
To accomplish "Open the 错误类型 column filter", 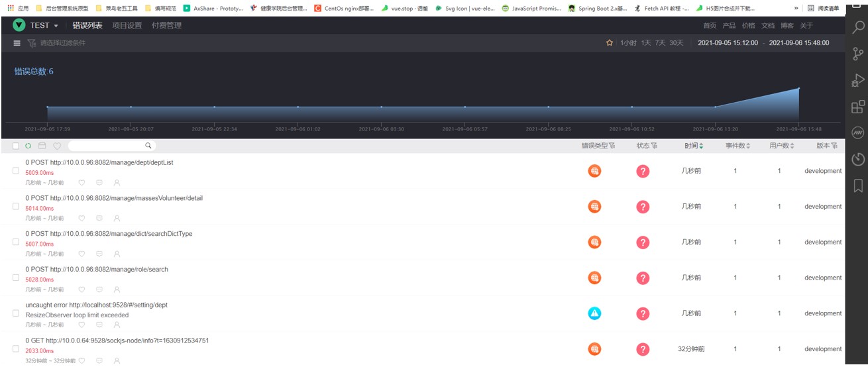I will tap(612, 146).
